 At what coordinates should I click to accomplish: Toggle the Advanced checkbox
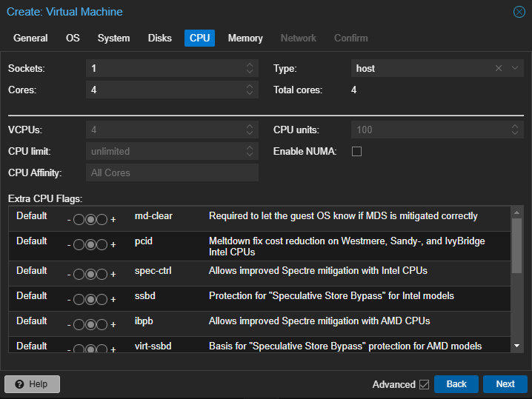point(424,384)
